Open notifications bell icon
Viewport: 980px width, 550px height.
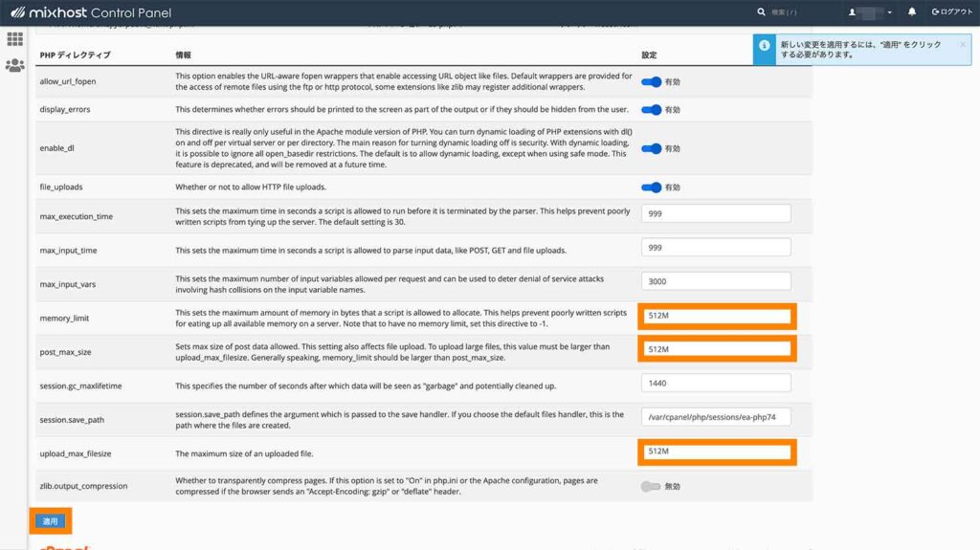click(x=911, y=12)
